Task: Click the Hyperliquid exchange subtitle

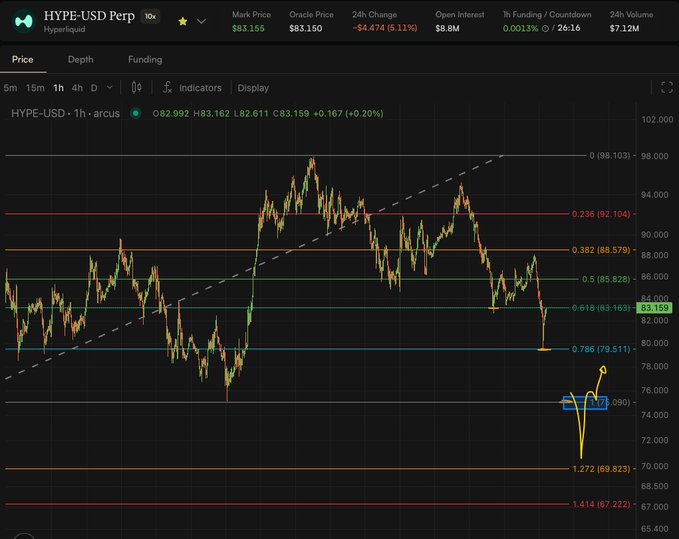Action: click(65, 29)
